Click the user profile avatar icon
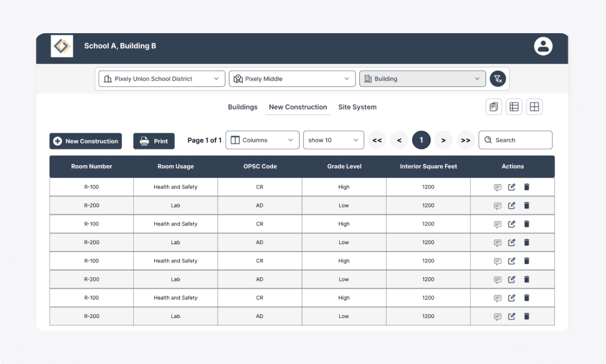The image size is (606, 364). [543, 46]
